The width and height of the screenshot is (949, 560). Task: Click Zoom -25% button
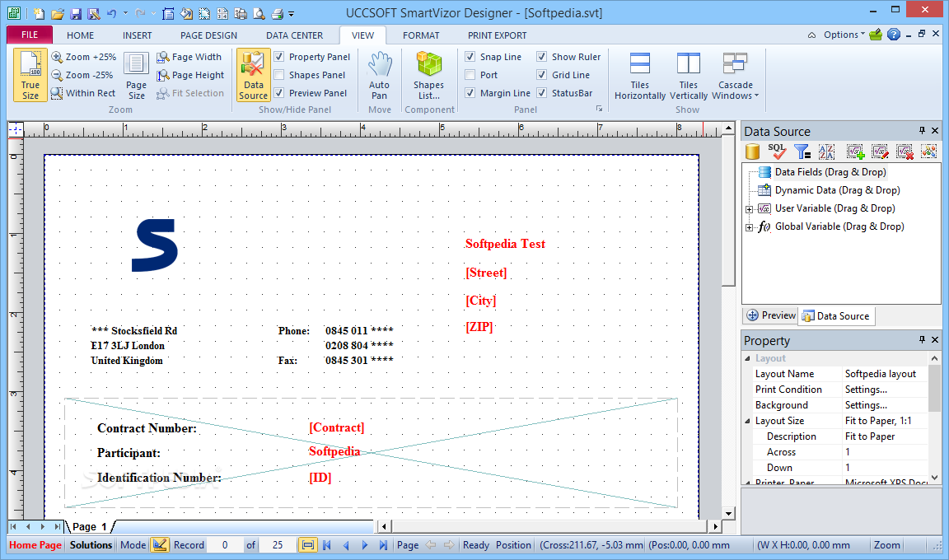[x=82, y=75]
